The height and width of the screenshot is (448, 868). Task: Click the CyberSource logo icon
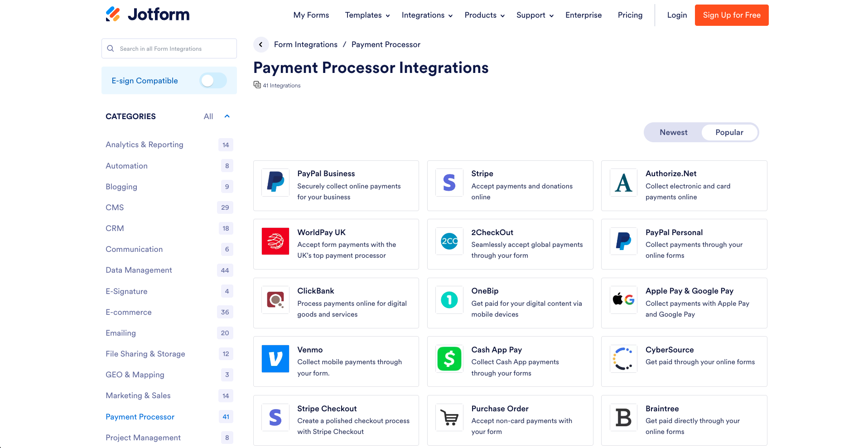[x=624, y=359]
